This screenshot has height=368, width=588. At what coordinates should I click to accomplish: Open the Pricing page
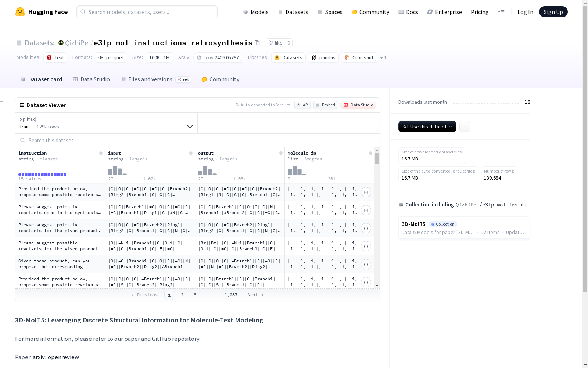click(480, 12)
